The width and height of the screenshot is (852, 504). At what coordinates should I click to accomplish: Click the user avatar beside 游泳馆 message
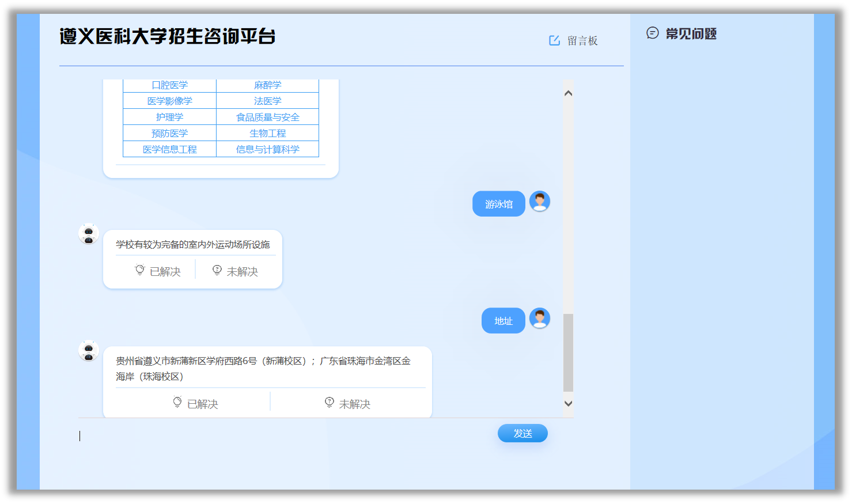[x=540, y=202]
